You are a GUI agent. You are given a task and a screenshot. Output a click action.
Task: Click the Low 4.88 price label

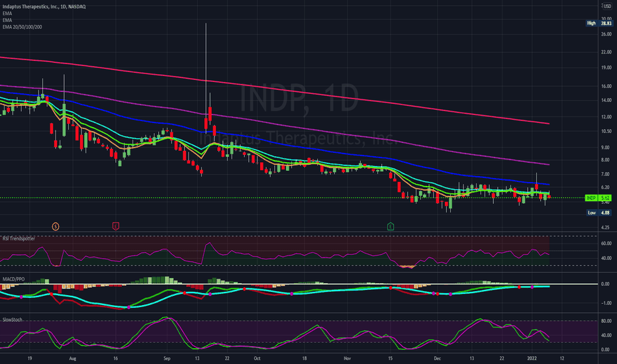coord(599,212)
